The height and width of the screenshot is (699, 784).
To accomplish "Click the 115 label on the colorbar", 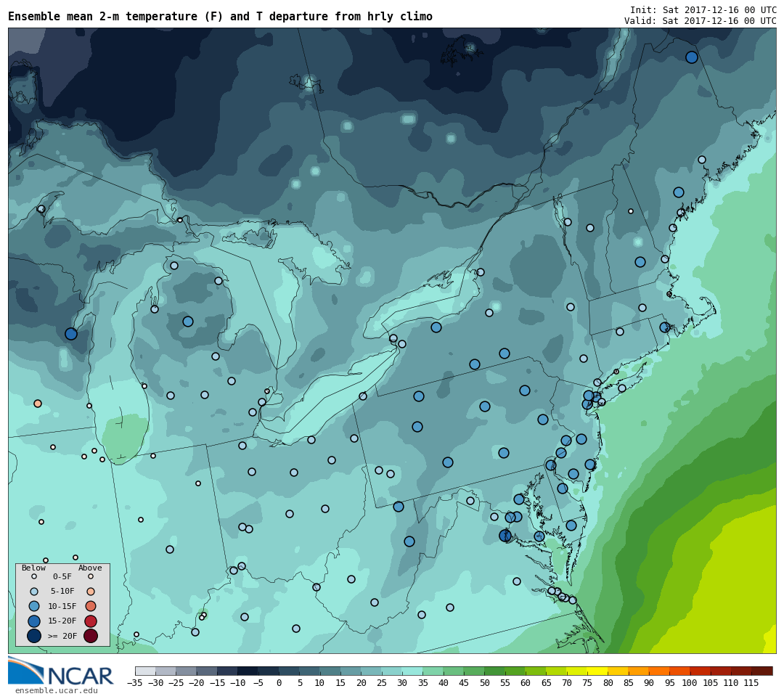I will click(x=751, y=683).
